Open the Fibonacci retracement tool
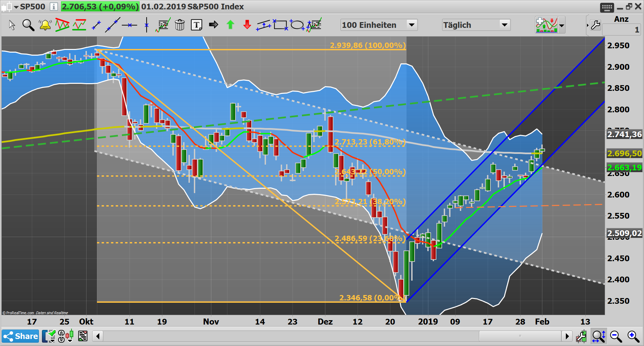The width and height of the screenshot is (644, 346). coord(314,24)
